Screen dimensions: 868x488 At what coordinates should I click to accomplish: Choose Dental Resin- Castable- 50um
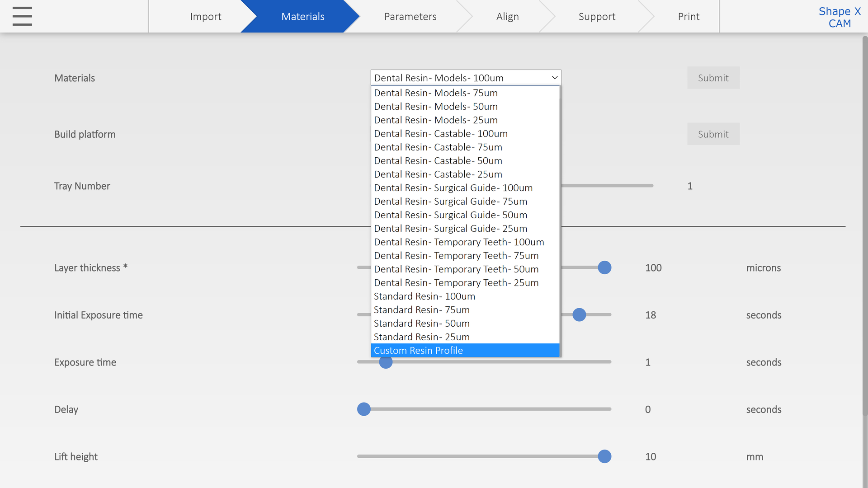tap(438, 161)
